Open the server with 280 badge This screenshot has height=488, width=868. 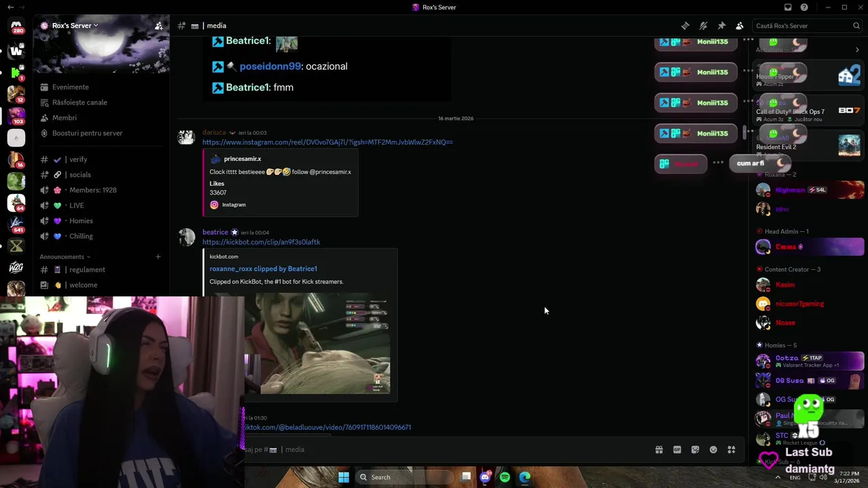[16, 25]
